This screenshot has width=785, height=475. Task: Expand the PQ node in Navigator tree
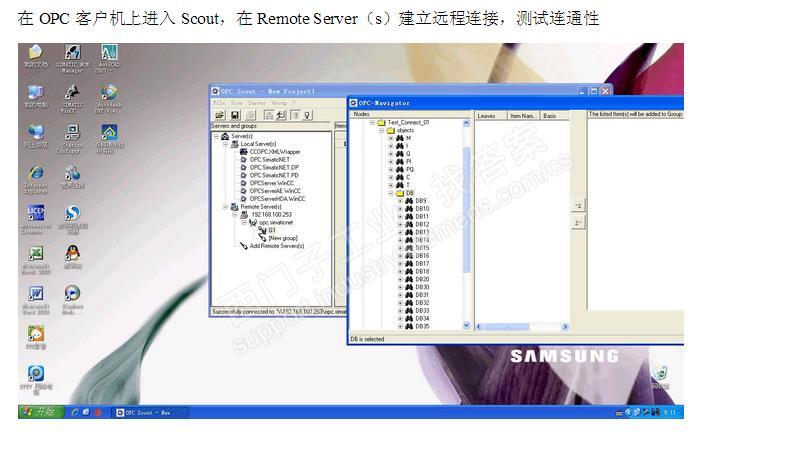click(391, 170)
